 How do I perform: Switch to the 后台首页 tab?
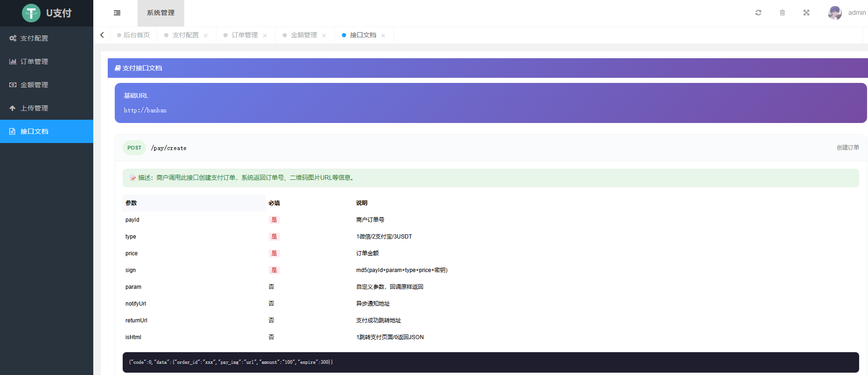click(x=133, y=35)
